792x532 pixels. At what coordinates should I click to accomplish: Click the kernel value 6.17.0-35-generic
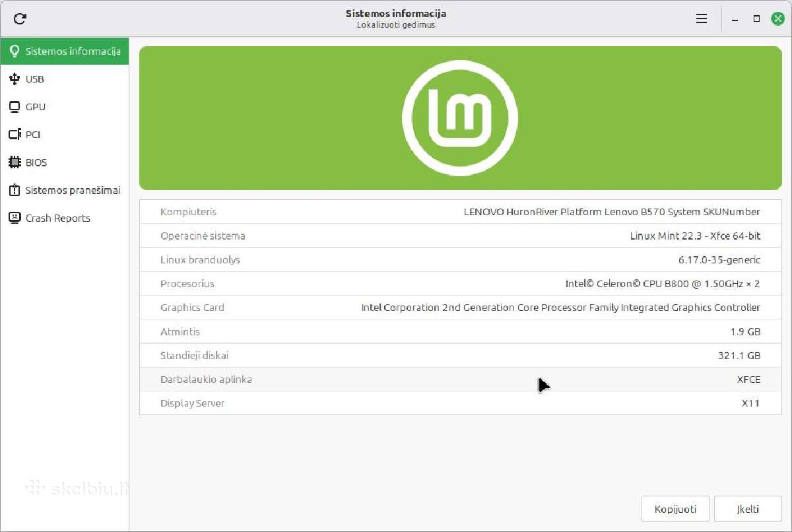point(719,259)
